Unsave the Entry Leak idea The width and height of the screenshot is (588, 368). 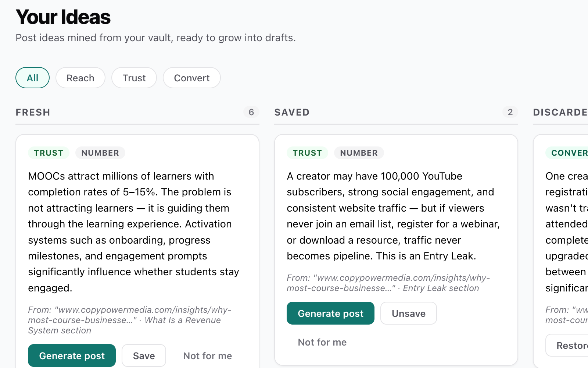tap(408, 313)
